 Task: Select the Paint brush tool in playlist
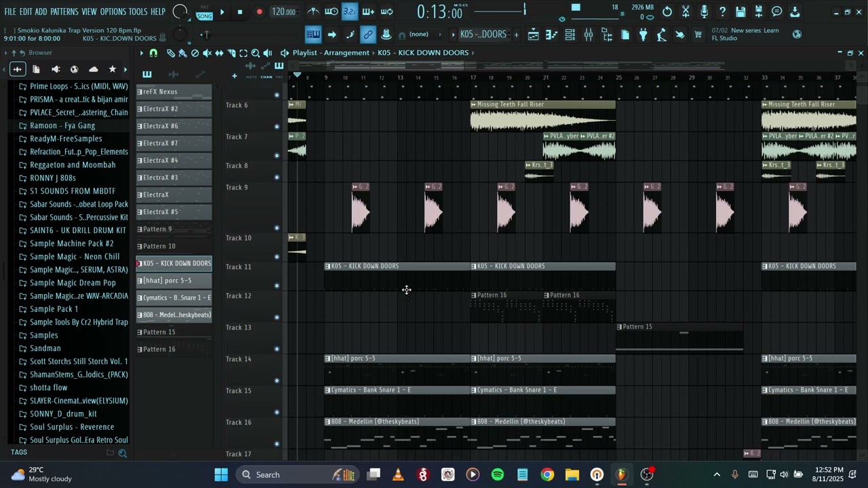[182, 53]
